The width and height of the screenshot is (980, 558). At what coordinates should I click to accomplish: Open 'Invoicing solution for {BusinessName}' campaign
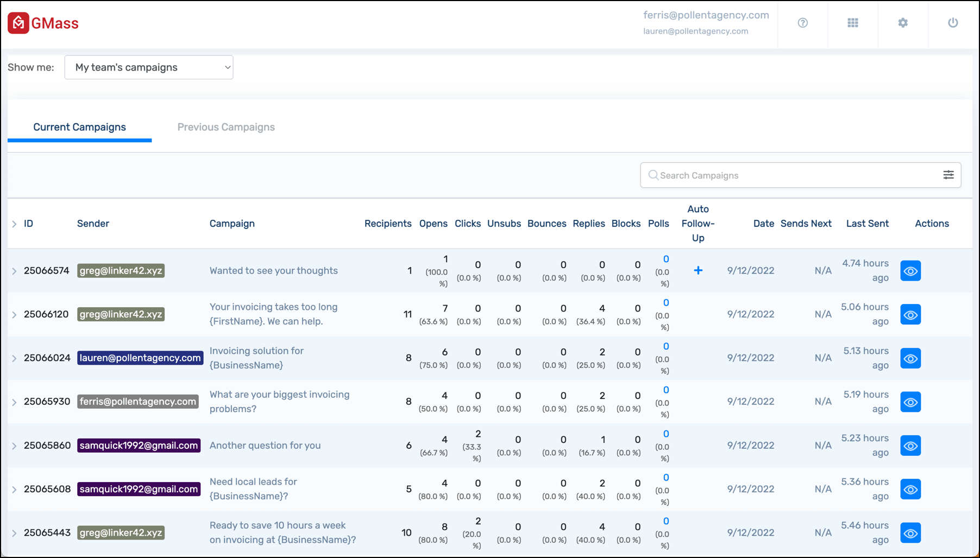point(256,358)
